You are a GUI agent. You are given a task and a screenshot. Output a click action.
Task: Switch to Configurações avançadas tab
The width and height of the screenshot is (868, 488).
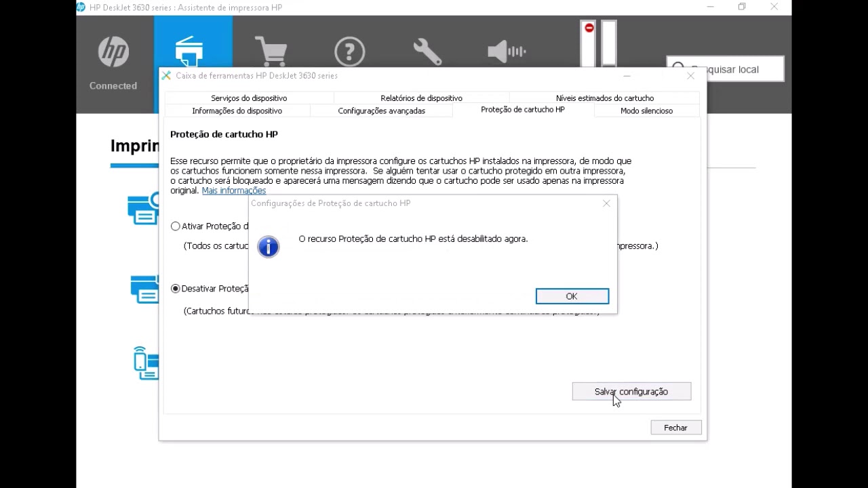(382, 111)
